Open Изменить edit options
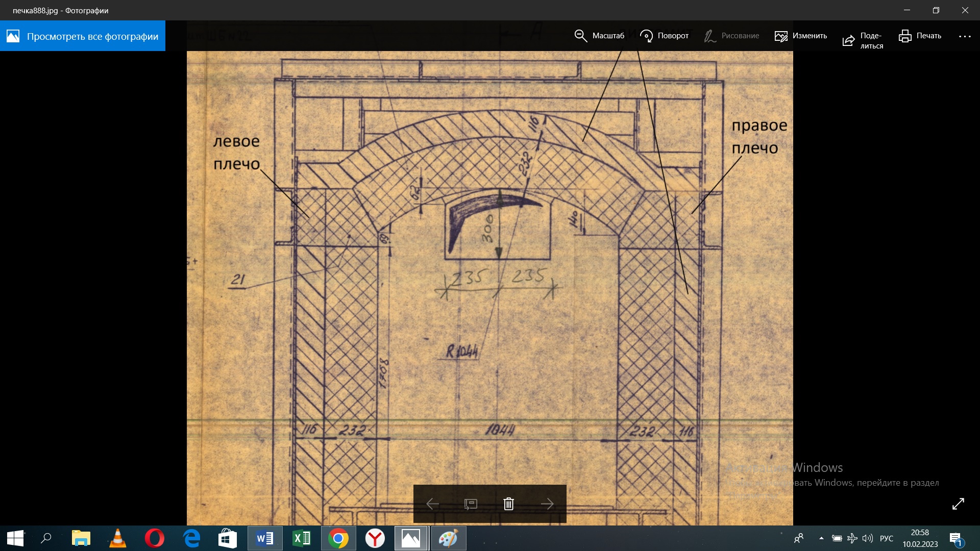Viewport: 980px width, 551px height. click(800, 36)
